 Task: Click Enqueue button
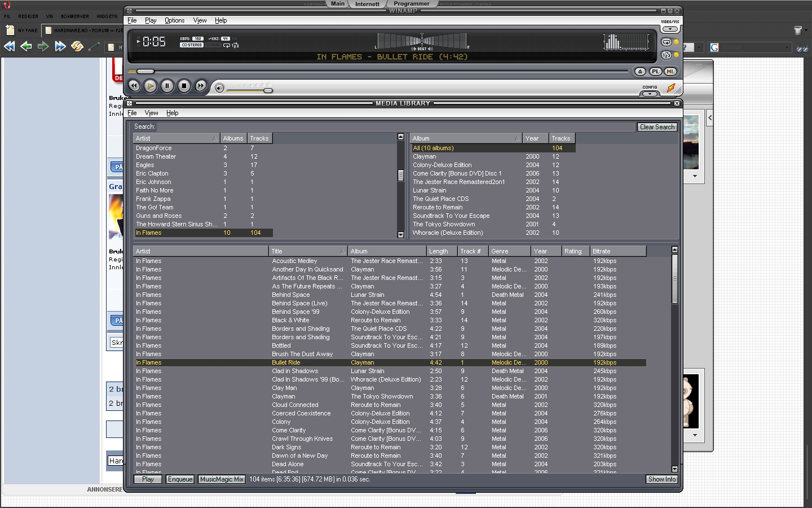(180, 479)
